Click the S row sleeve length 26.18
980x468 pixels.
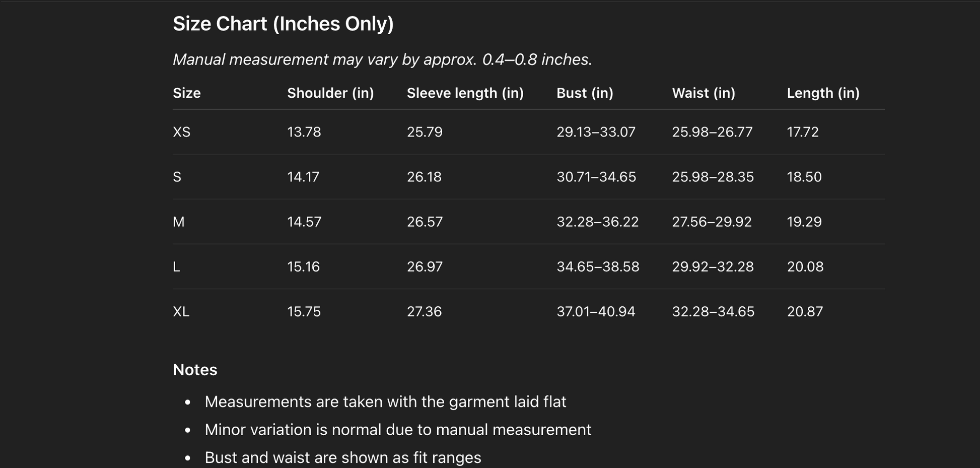tap(424, 177)
